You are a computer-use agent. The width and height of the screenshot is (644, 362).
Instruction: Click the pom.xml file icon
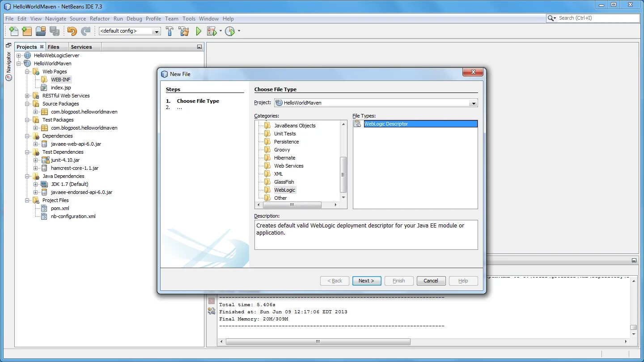44,208
